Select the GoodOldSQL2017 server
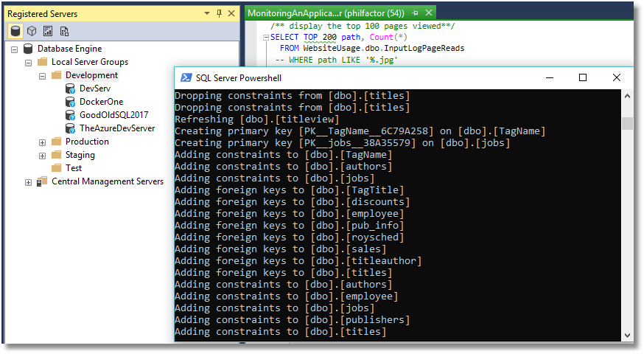Screen dimensions: 644x354 coord(113,115)
